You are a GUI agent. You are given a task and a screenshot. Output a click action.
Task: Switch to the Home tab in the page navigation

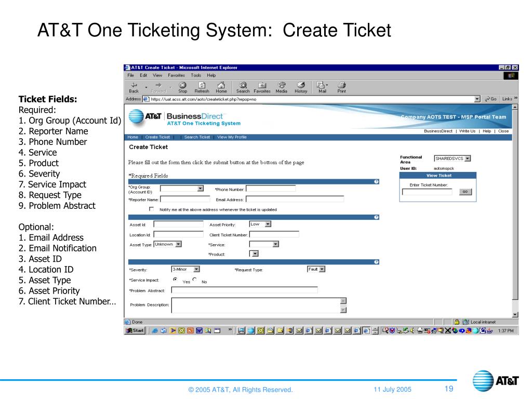[132, 137]
